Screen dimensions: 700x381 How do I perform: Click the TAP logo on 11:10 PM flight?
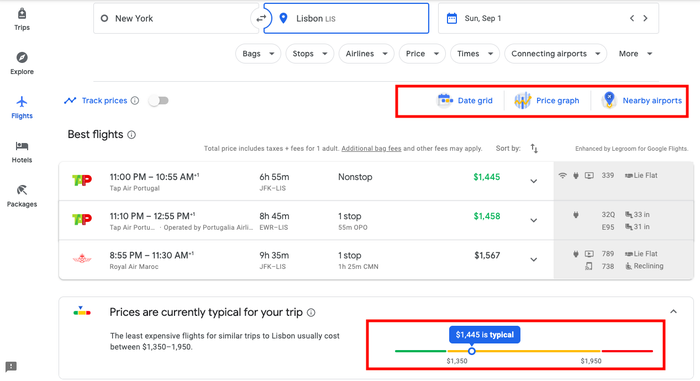[82, 220]
